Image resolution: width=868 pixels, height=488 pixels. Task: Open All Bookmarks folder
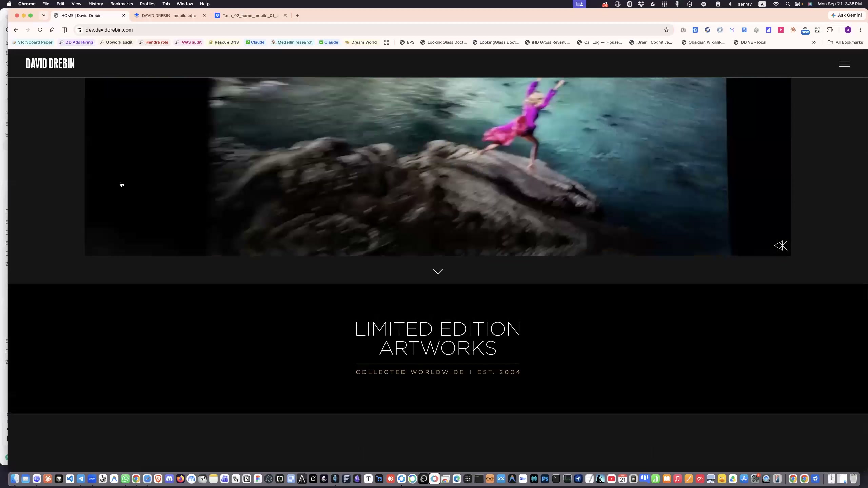pyautogui.click(x=845, y=42)
